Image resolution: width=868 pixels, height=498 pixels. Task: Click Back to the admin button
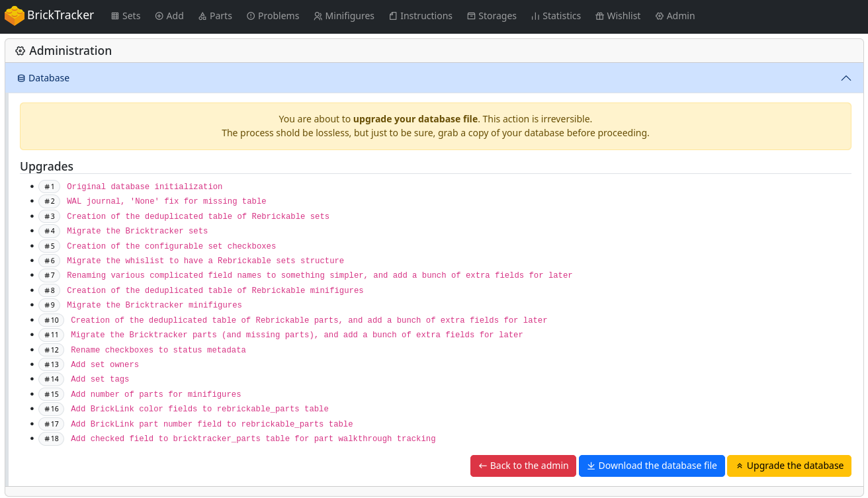coord(523,466)
